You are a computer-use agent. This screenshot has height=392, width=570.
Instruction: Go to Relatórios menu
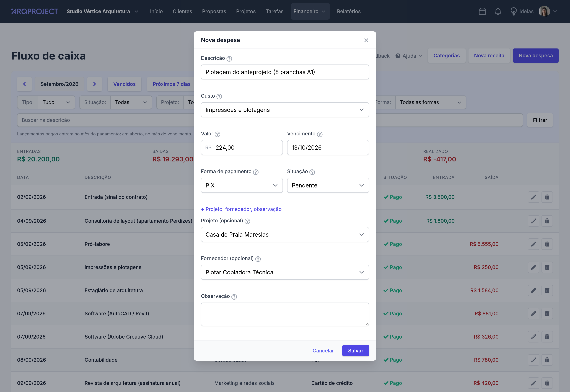349,12
